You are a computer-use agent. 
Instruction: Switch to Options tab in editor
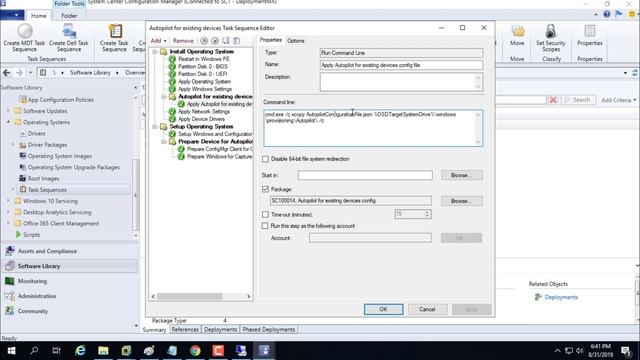point(296,41)
